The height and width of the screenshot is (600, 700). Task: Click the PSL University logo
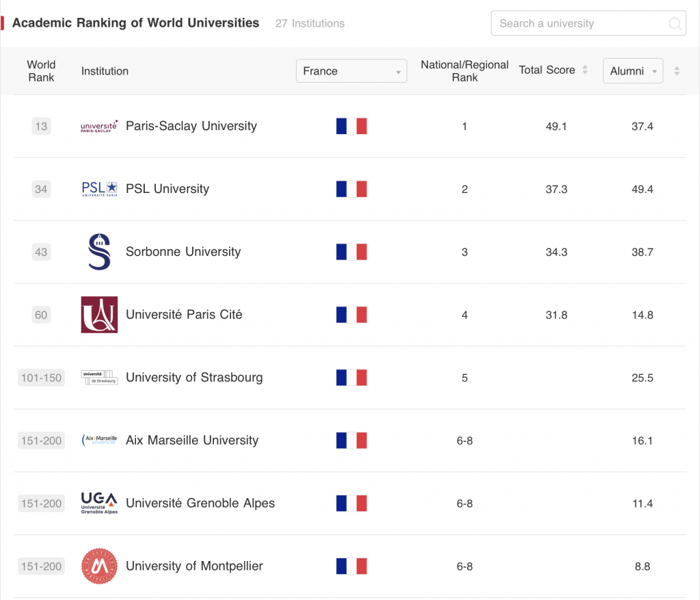pyautogui.click(x=99, y=189)
